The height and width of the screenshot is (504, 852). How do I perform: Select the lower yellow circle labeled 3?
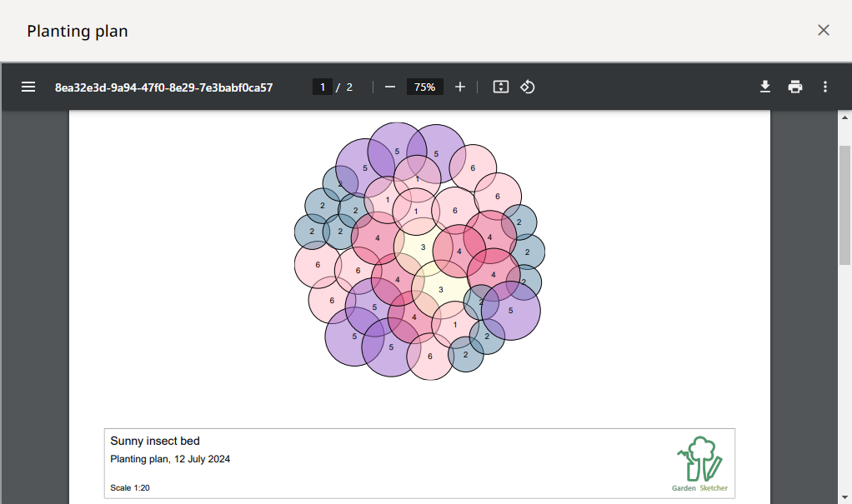441,289
